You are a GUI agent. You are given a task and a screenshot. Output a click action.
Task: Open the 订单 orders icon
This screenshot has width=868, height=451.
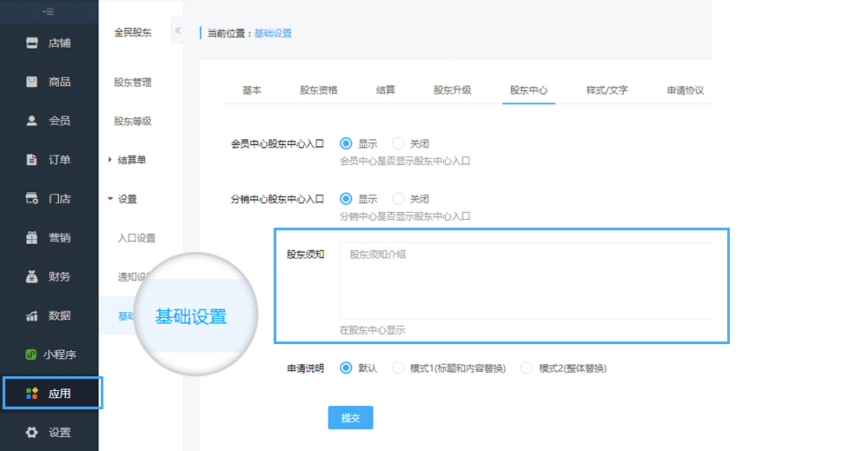click(32, 160)
